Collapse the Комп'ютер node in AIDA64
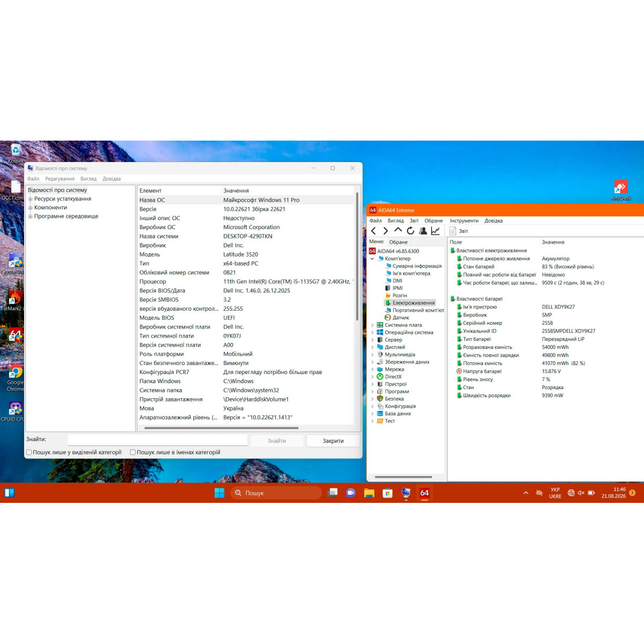Viewport: 644px width, 644px height. (x=372, y=259)
